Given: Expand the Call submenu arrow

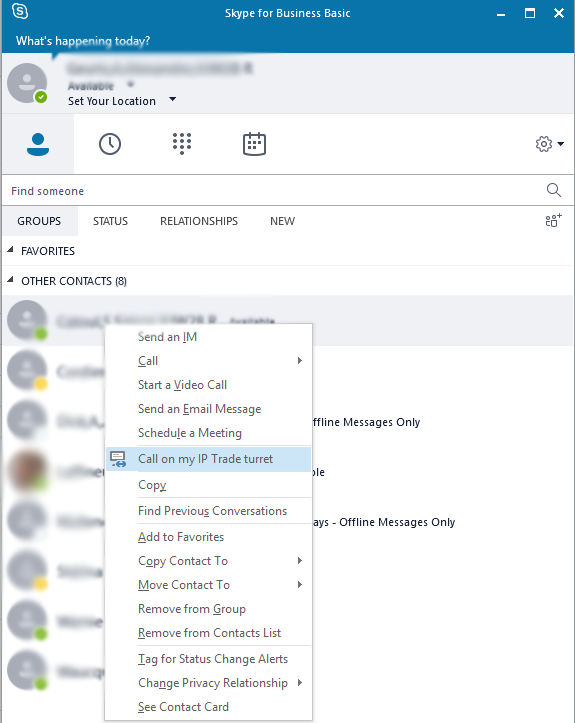Looking at the screenshot, I should point(300,361).
